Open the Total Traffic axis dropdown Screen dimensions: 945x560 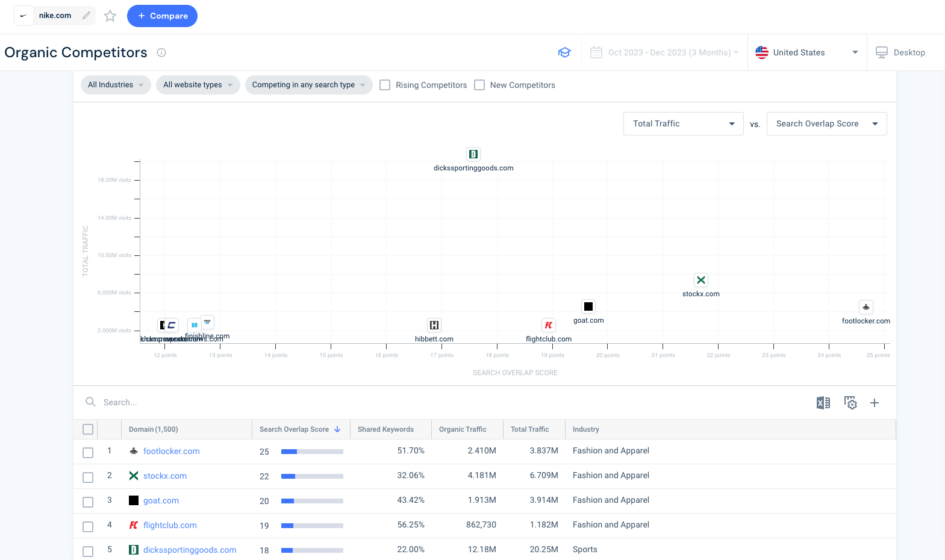click(684, 123)
